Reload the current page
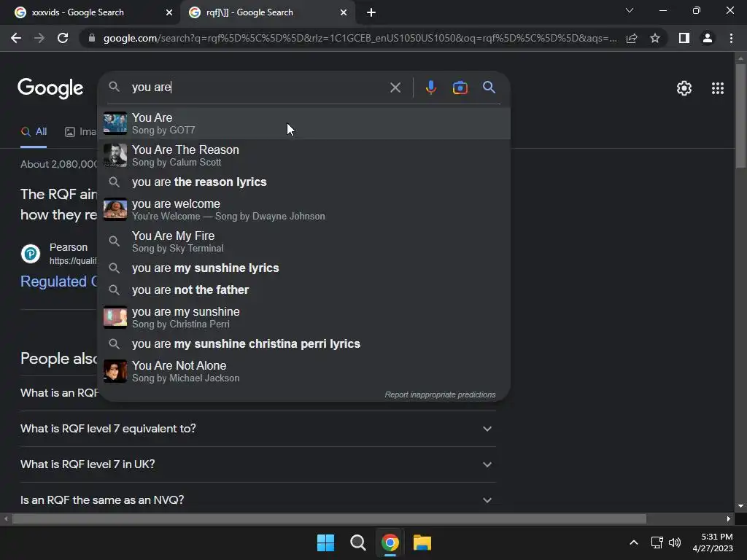Image resolution: width=747 pixels, height=560 pixels. click(63, 38)
